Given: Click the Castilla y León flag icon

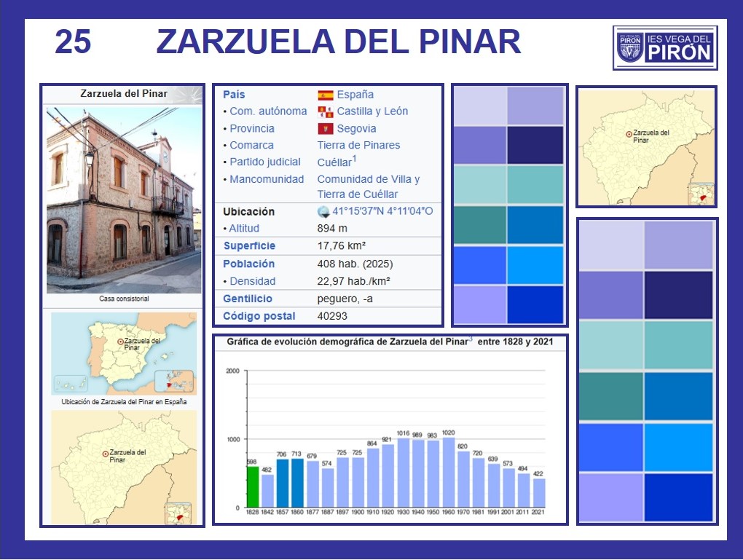Looking at the screenshot, I should [x=326, y=111].
